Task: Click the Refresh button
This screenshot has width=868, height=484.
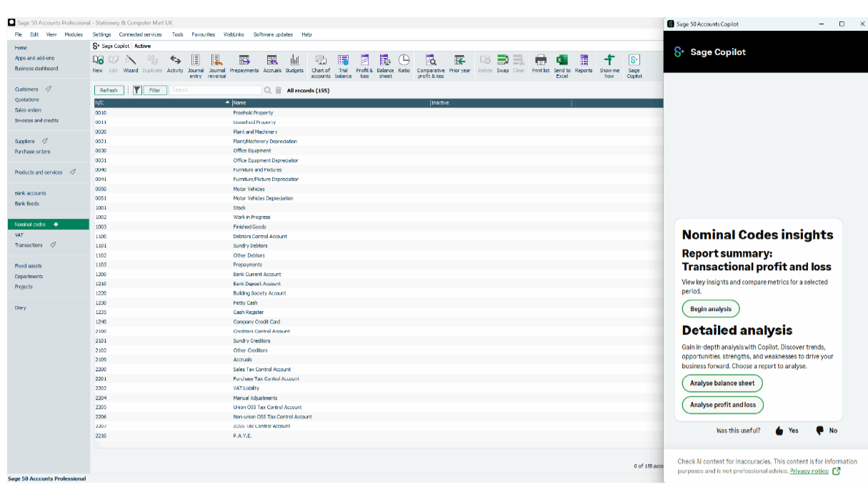Action: (x=109, y=90)
